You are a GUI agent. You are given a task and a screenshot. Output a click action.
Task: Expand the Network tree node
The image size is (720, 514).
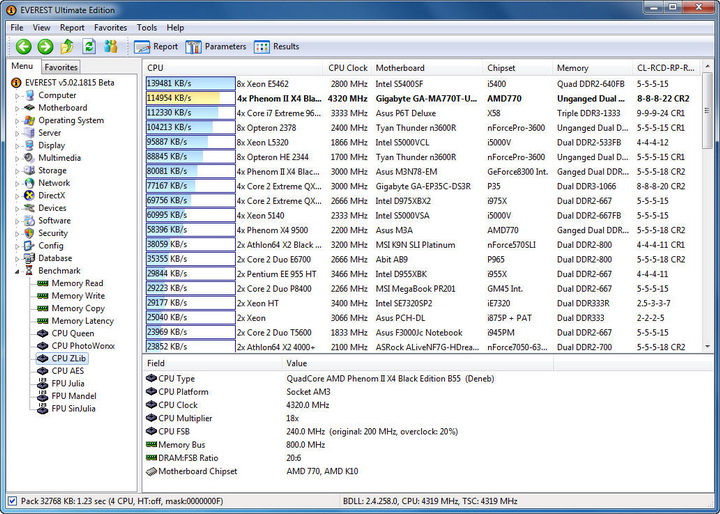pos(17,184)
